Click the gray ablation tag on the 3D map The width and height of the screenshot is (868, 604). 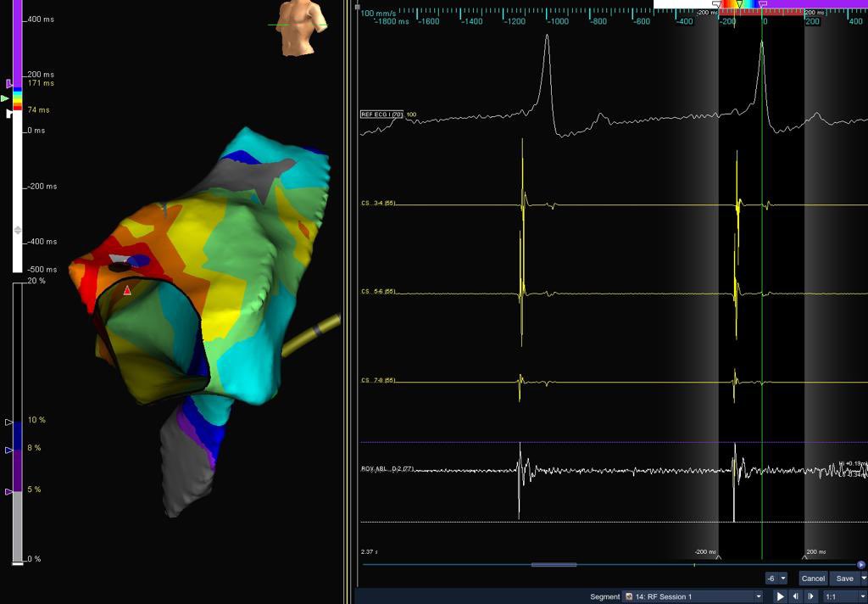point(120,258)
